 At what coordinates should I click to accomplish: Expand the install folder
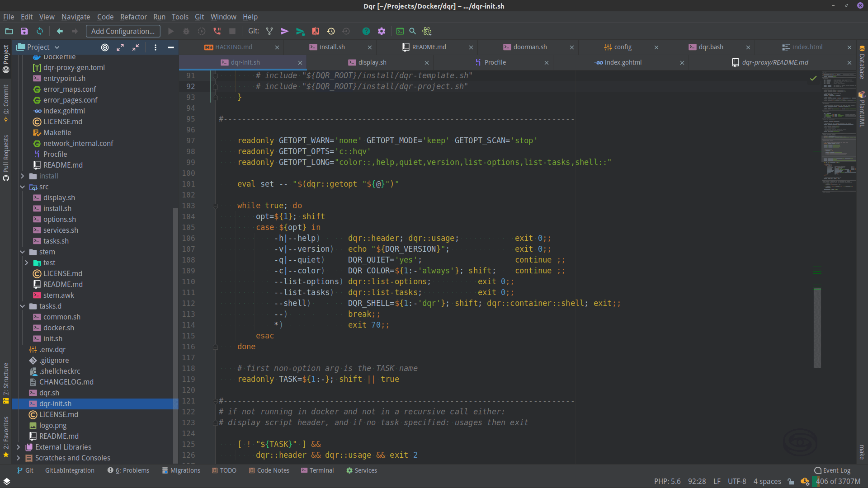[22, 176]
